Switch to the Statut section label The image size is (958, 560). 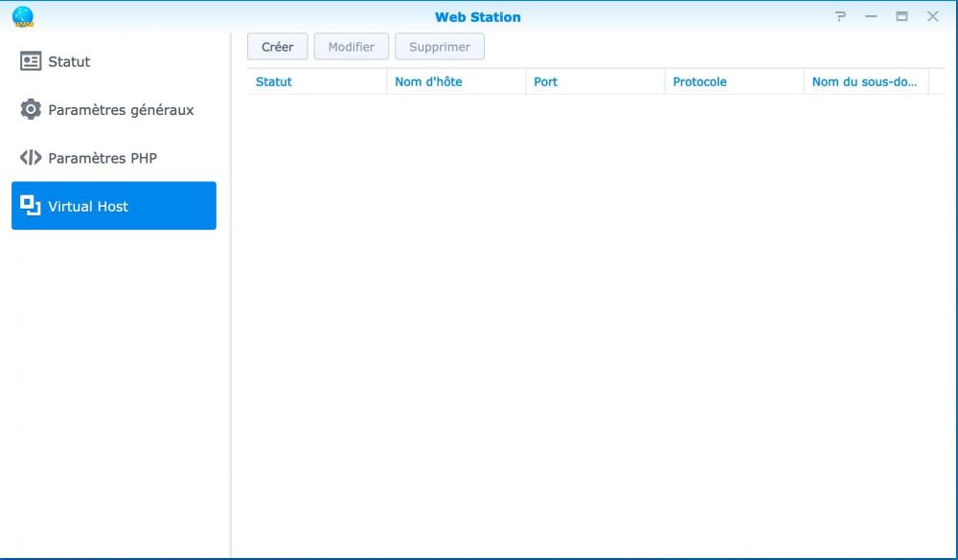coord(69,61)
